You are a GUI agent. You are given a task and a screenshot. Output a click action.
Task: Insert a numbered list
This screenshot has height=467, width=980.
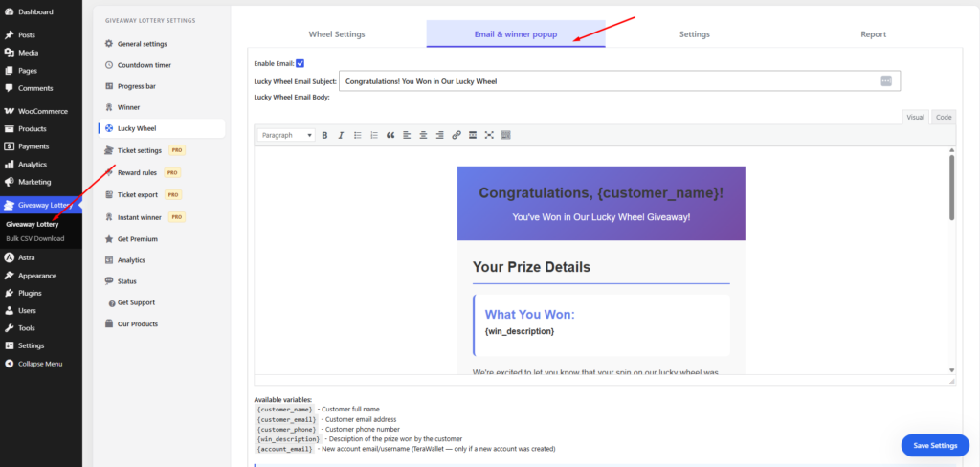(x=374, y=135)
